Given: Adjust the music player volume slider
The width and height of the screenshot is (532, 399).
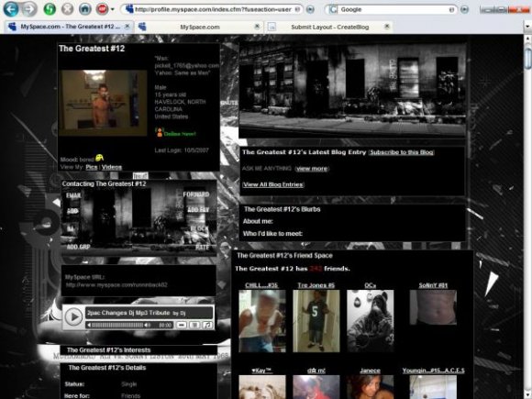Looking at the screenshot, I should (x=117, y=325).
